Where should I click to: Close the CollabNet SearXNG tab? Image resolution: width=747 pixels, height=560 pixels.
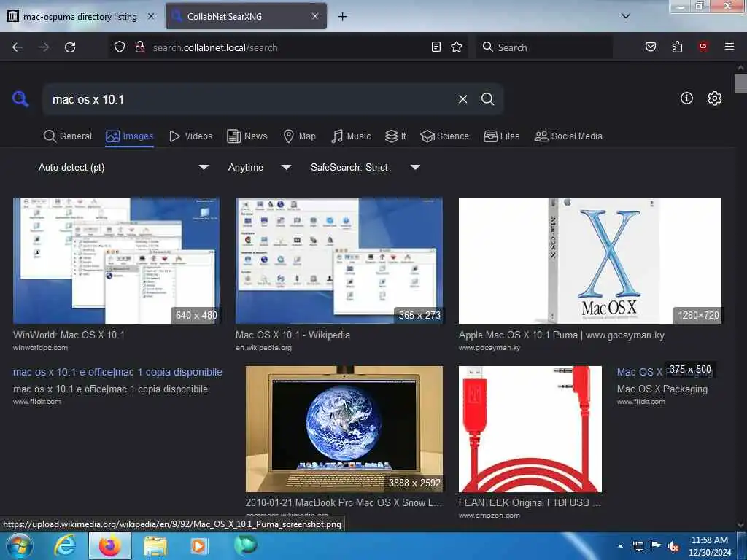(315, 16)
